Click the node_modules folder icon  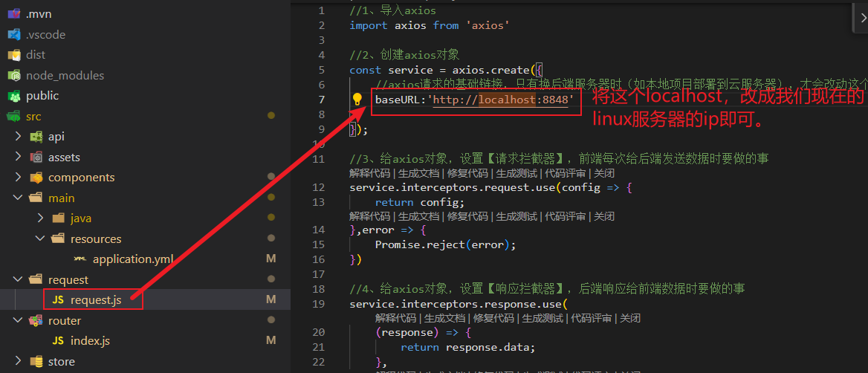(x=14, y=75)
